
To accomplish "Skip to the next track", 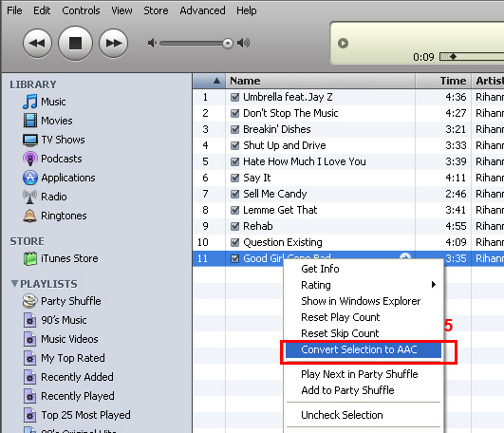I will (x=114, y=43).
